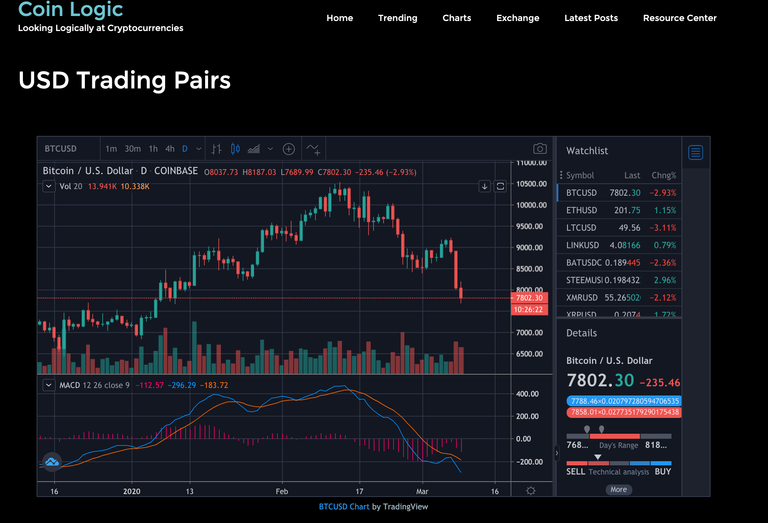The image size is (768, 523).
Task: Select the 1m timeframe
Action: [x=111, y=149]
